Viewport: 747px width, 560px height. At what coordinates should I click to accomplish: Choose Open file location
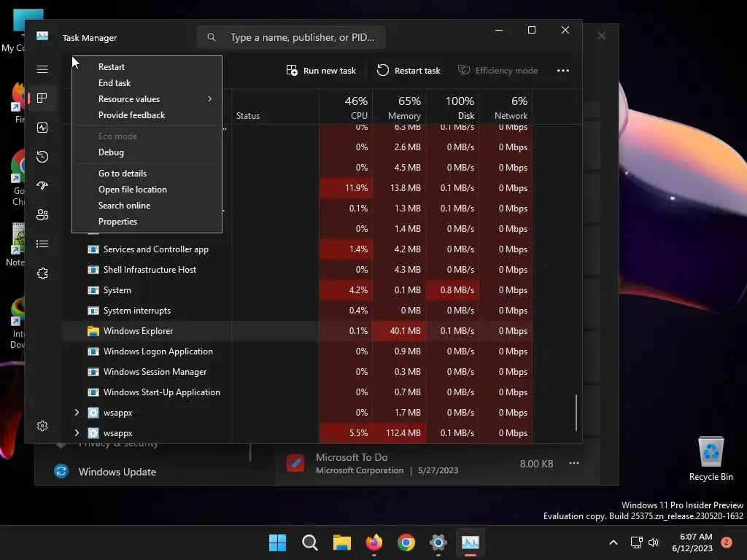point(147,190)
